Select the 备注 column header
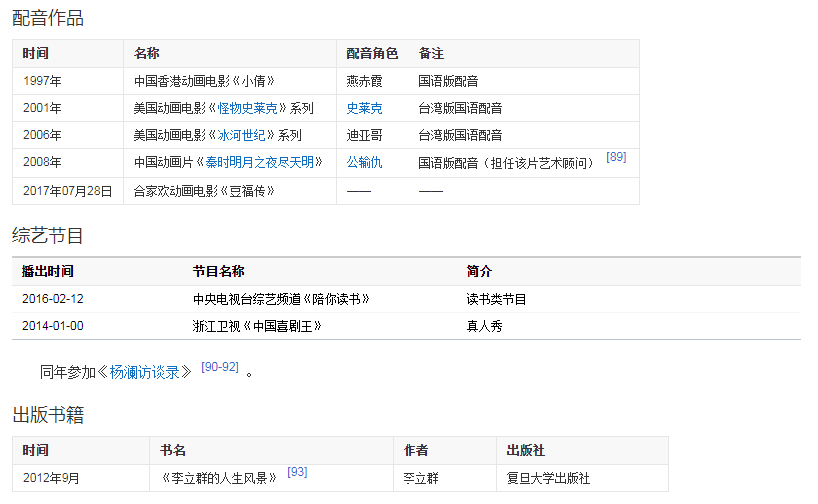This screenshot has width=818, height=504. pos(431,53)
